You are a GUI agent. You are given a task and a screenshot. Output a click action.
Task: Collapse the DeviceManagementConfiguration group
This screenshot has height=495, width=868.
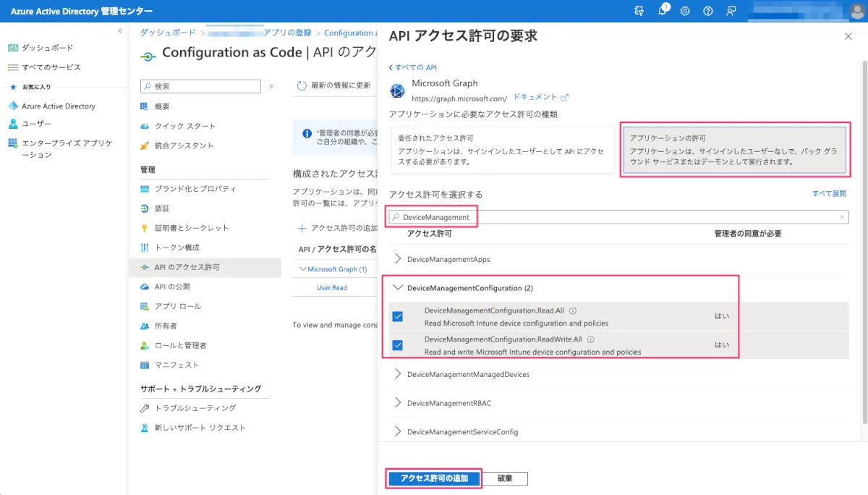[x=397, y=288]
